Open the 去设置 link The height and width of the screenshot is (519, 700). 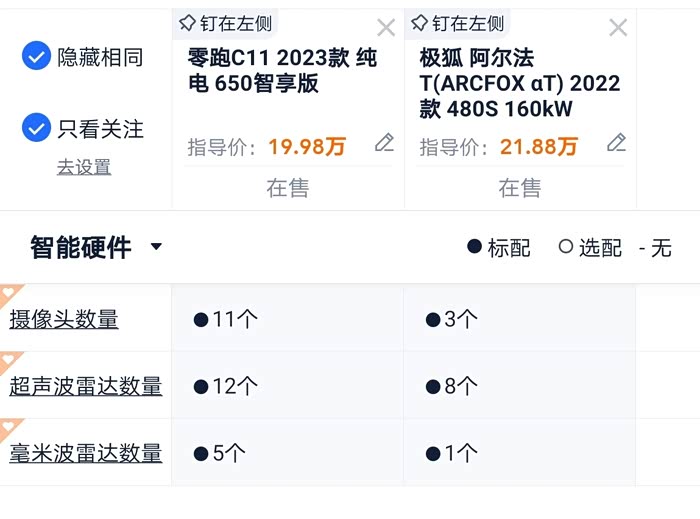click(x=84, y=167)
